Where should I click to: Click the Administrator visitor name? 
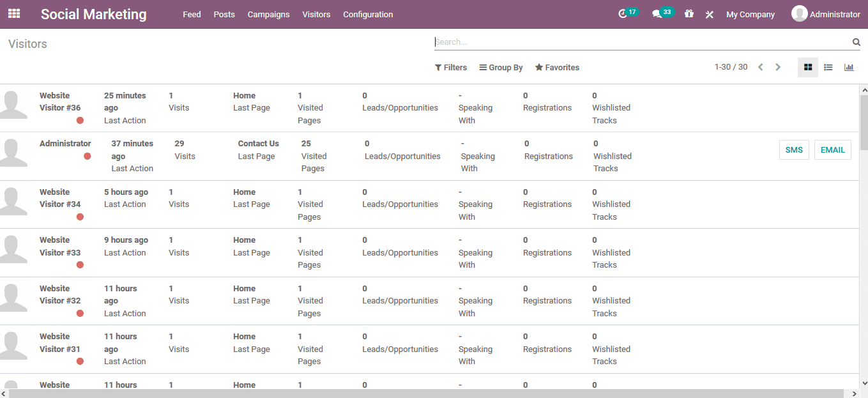65,144
